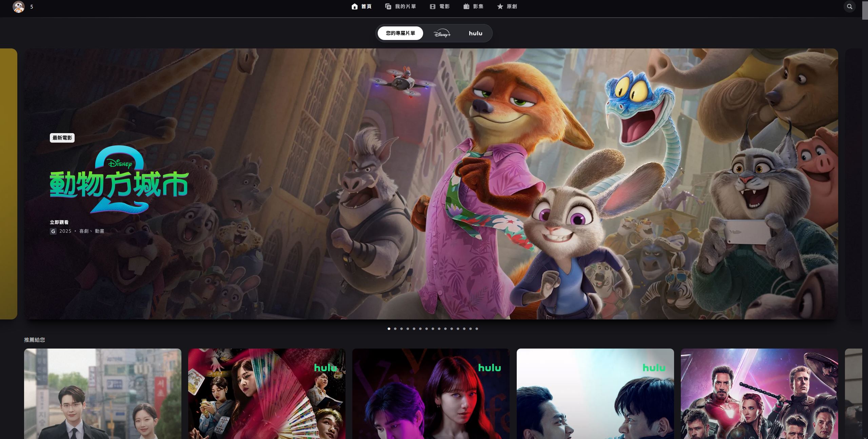Open the first recommended Korean drama thumbnail
The height and width of the screenshot is (439, 868).
102,394
